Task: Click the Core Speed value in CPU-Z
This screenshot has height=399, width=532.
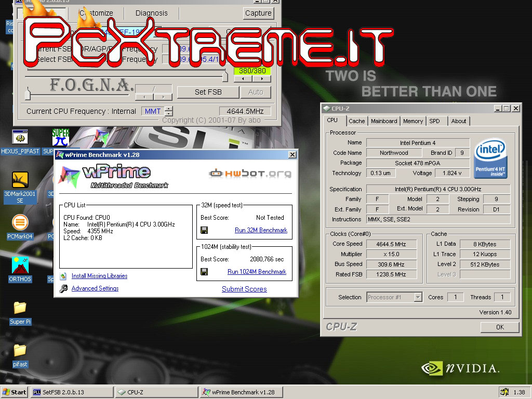Action: coord(391,244)
